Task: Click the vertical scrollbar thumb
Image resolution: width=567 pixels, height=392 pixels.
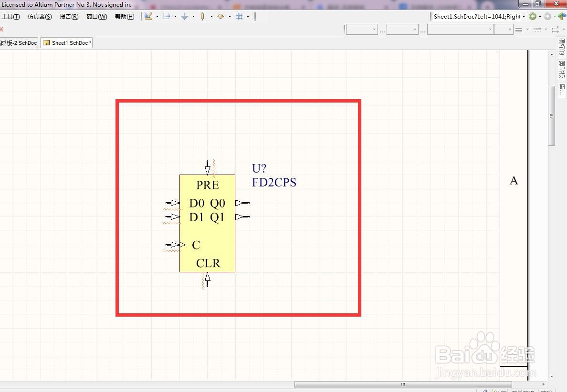Action: click(x=551, y=115)
